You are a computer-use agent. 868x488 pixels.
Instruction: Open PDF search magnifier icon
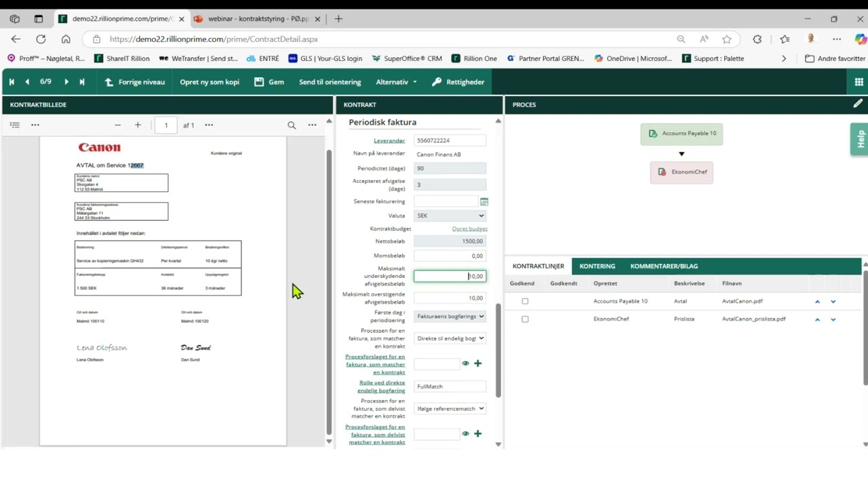coord(292,125)
